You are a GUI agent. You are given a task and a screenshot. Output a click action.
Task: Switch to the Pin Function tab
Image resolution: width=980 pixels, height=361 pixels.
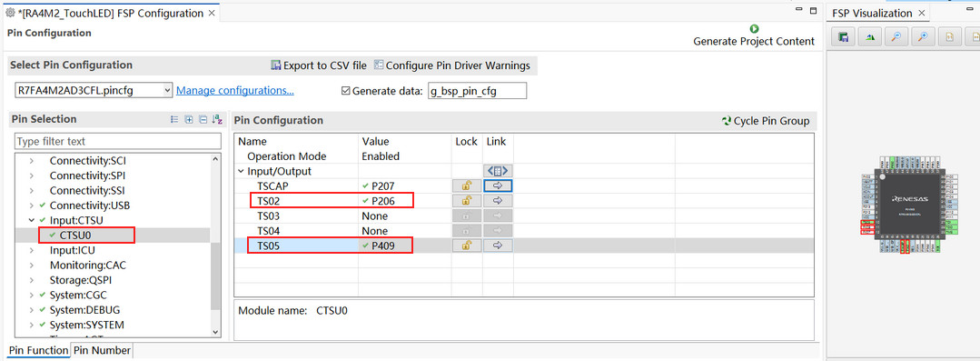point(38,350)
